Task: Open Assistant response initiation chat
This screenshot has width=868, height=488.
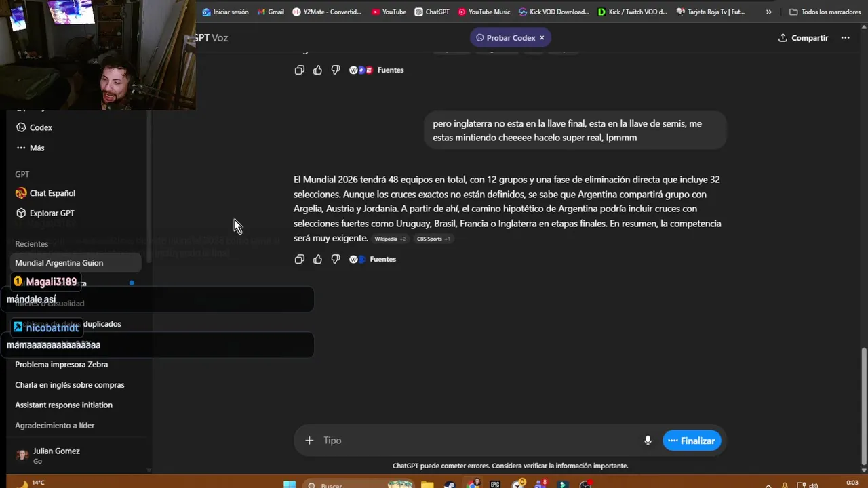Action: coord(77,405)
